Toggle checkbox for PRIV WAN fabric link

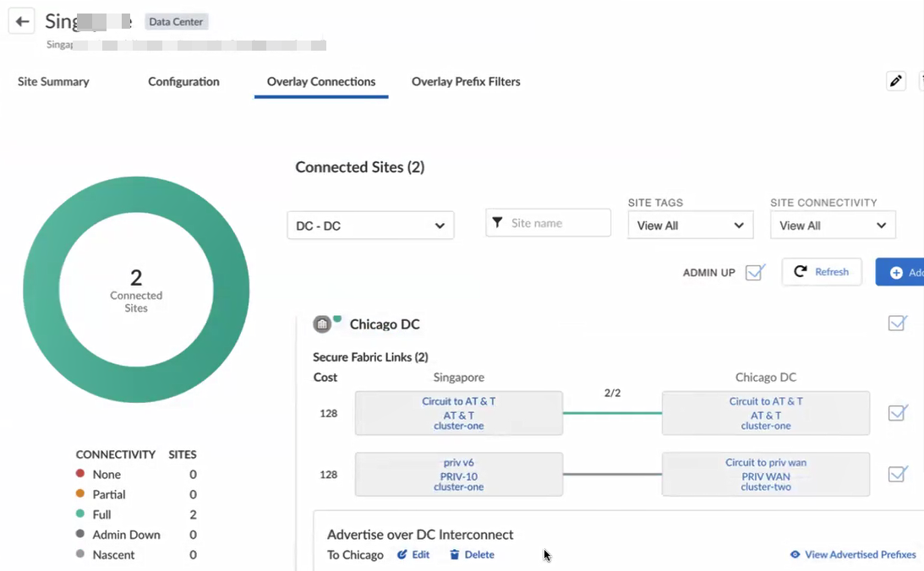click(897, 475)
